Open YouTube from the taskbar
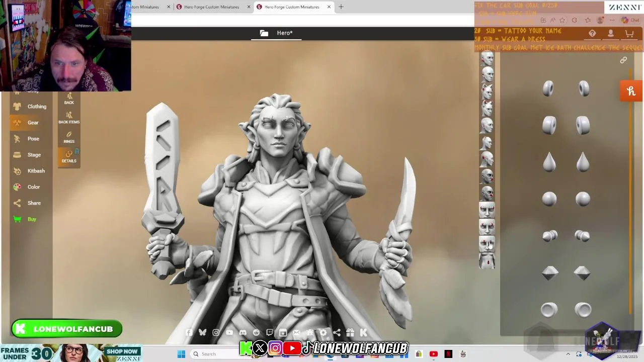The width and height of the screenshot is (644, 362). 434,354
